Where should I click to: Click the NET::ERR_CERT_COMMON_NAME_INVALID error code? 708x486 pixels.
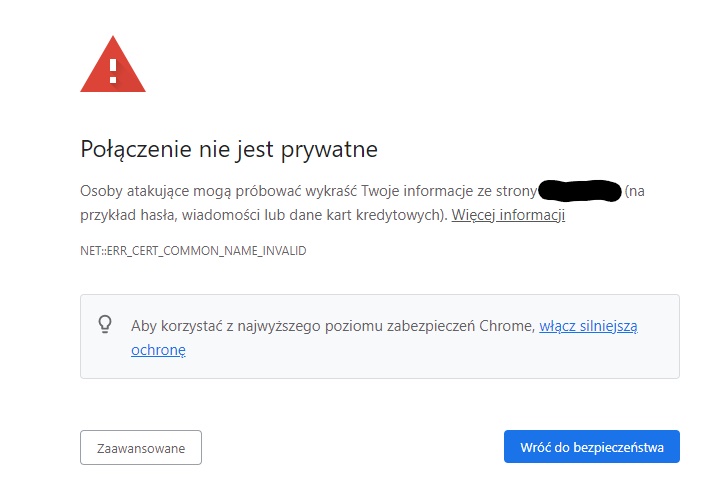[x=193, y=250]
